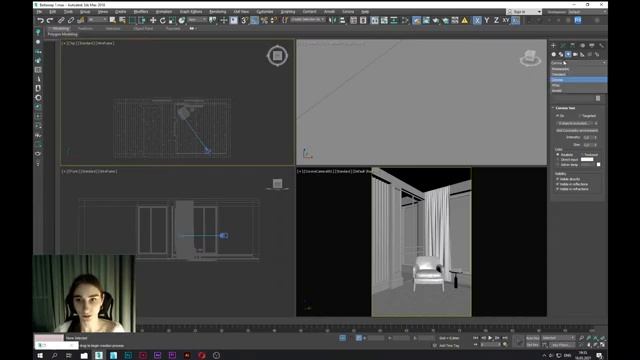Screen dimensions: 640x360
Task: Click the Polygon Modeling panel label
Action: (62, 34)
